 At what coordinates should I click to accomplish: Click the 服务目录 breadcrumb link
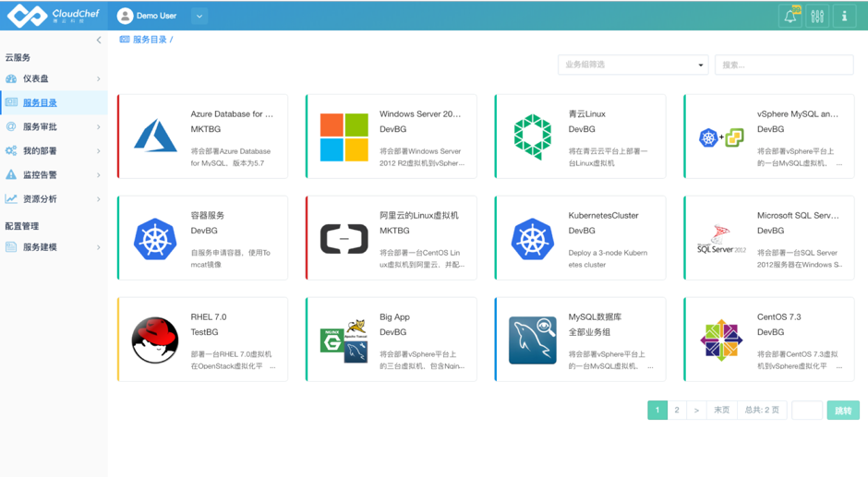(150, 40)
